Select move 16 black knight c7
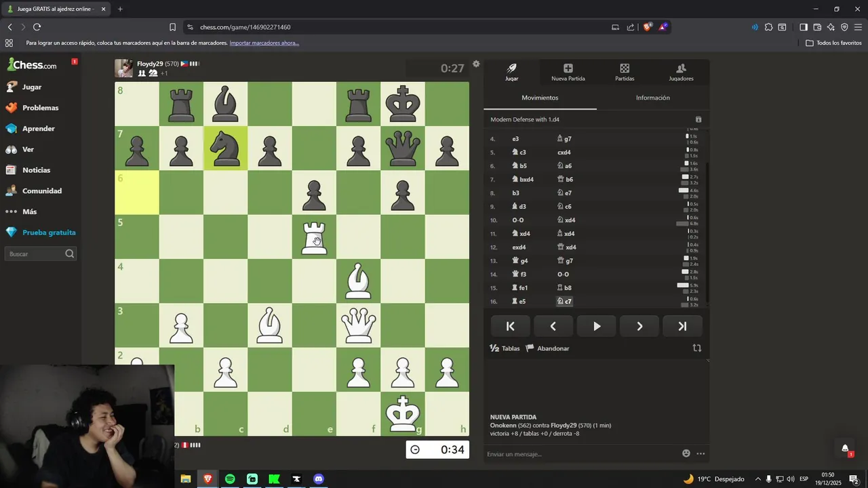The width and height of the screenshot is (868, 488). [x=564, y=301]
